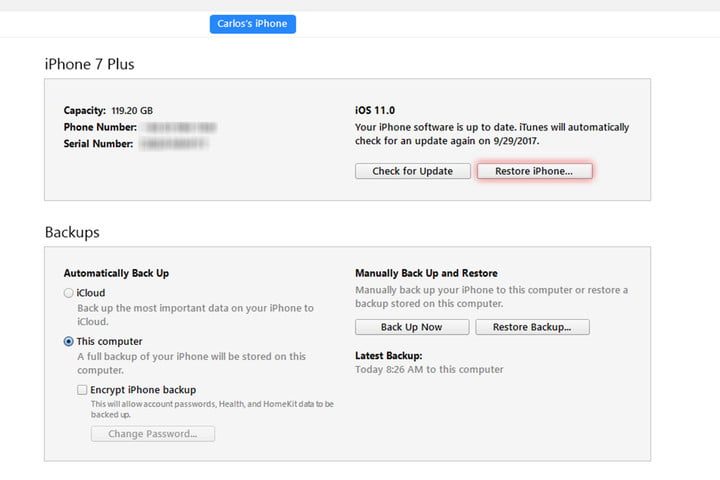Click the Phone Number label

(x=98, y=128)
